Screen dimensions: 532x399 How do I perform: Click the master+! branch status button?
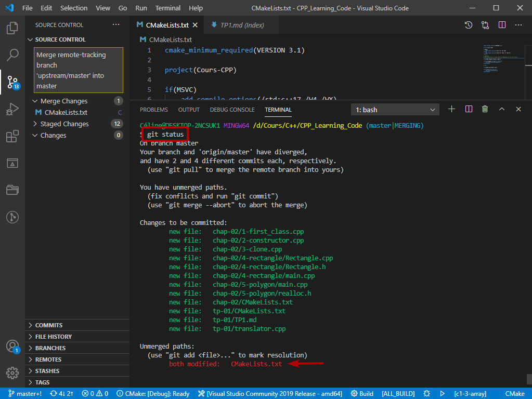pos(25,394)
